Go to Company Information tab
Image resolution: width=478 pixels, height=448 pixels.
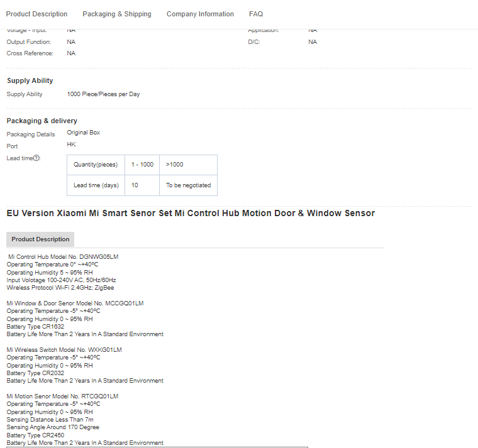[200, 14]
